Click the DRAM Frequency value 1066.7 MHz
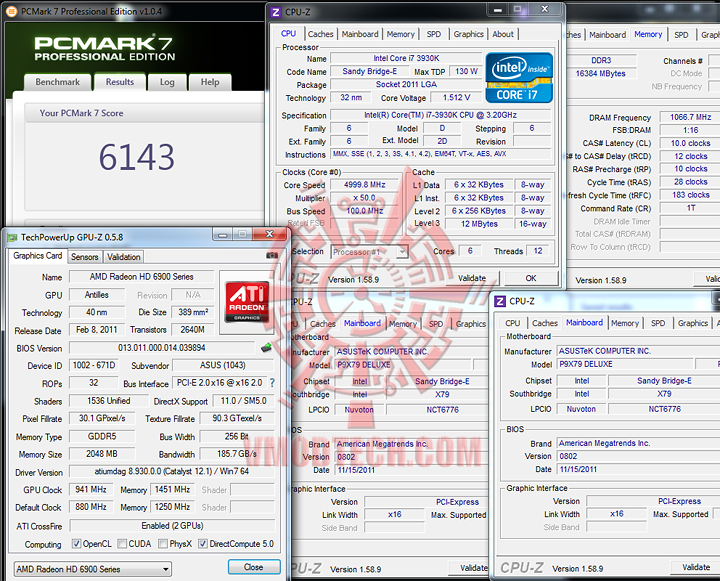The image size is (720, 581). point(690,117)
